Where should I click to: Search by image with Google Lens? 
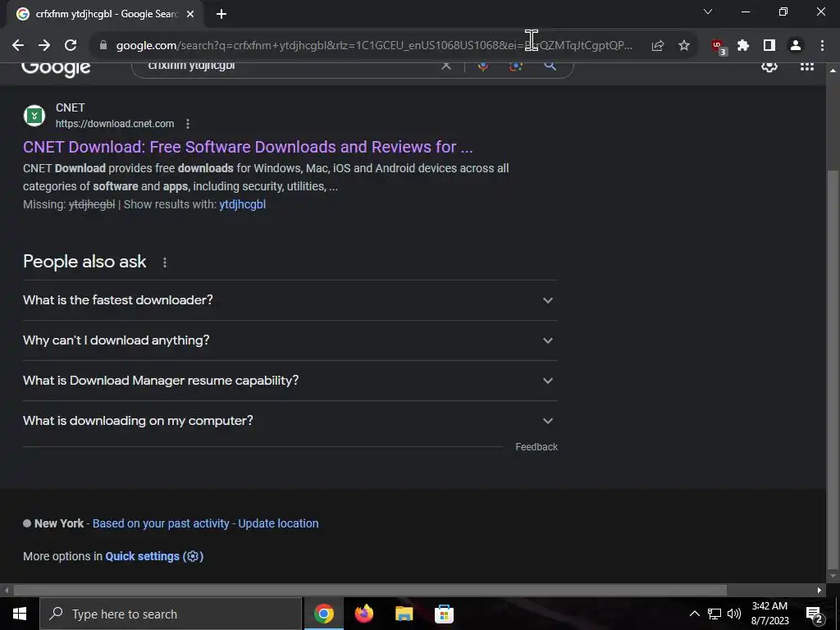coord(516,66)
